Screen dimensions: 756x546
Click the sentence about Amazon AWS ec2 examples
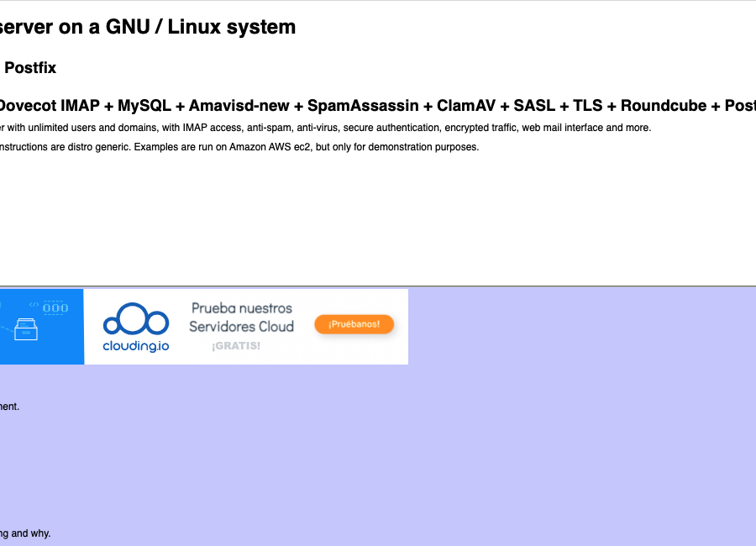239,147
